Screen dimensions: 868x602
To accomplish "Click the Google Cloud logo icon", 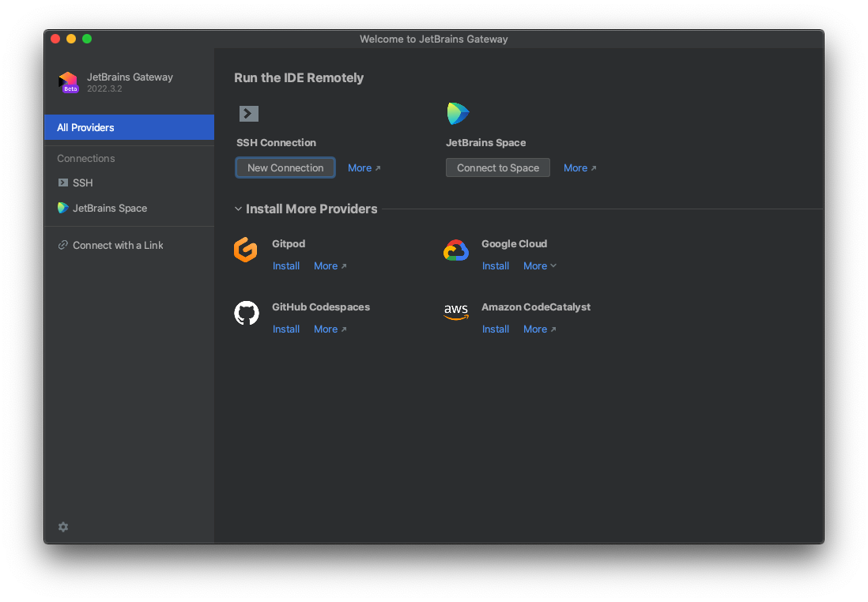I will click(456, 250).
